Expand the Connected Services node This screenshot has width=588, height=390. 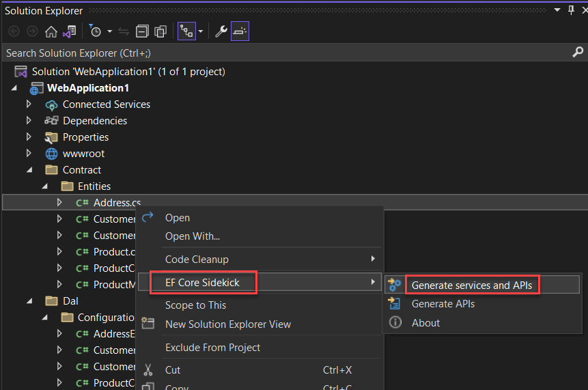tap(29, 105)
